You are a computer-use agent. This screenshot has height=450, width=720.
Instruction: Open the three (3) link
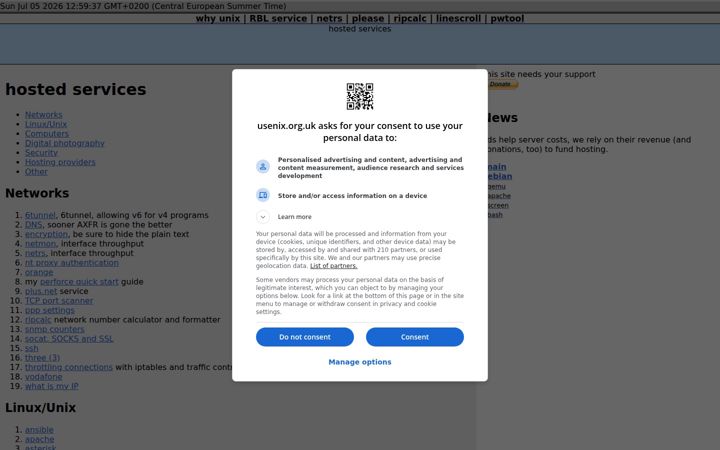(42, 358)
